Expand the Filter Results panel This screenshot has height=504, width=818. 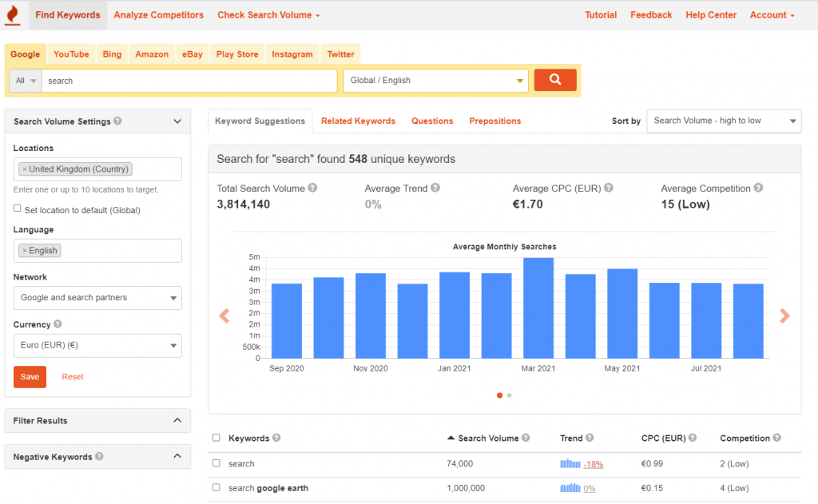97,421
